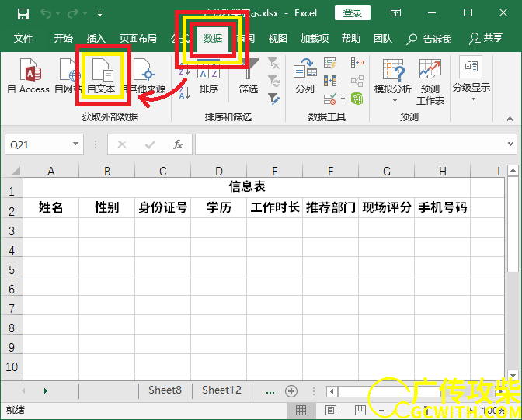Select the 姓名 header cell
Image resolution: width=522 pixels, height=420 pixels.
tap(50, 207)
